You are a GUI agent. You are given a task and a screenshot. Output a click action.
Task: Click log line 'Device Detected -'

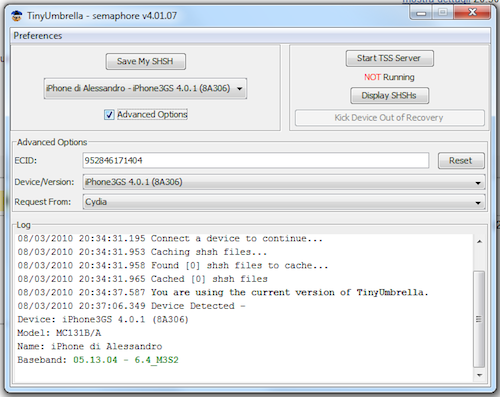tap(131, 306)
